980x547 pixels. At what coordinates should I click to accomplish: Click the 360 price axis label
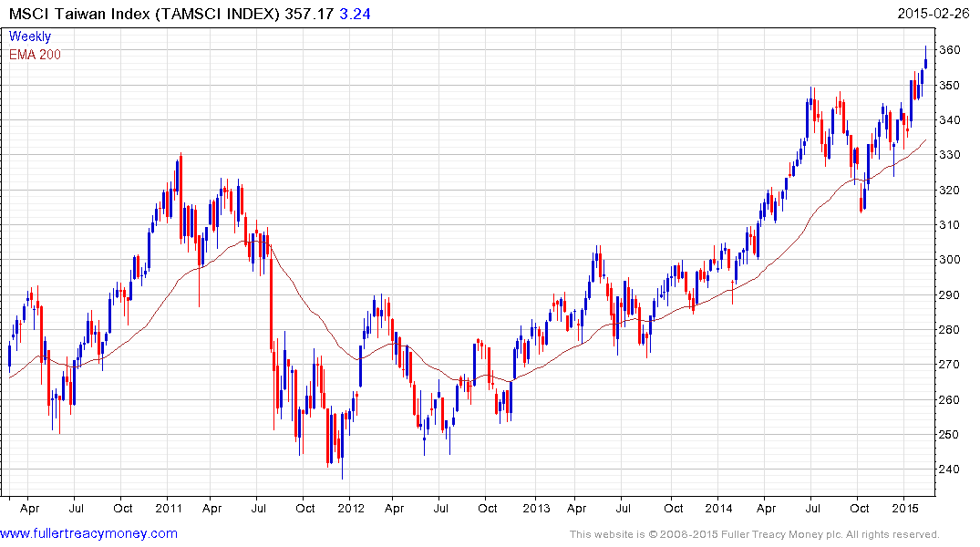click(x=950, y=50)
